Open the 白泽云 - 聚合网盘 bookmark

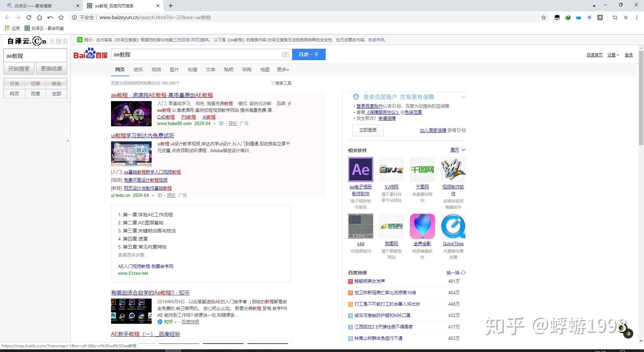tap(44, 28)
